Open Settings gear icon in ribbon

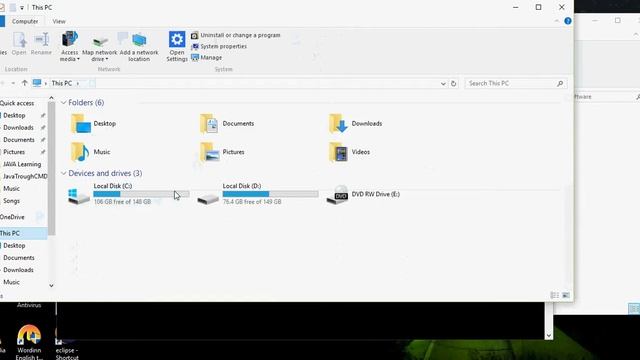pyautogui.click(x=177, y=40)
